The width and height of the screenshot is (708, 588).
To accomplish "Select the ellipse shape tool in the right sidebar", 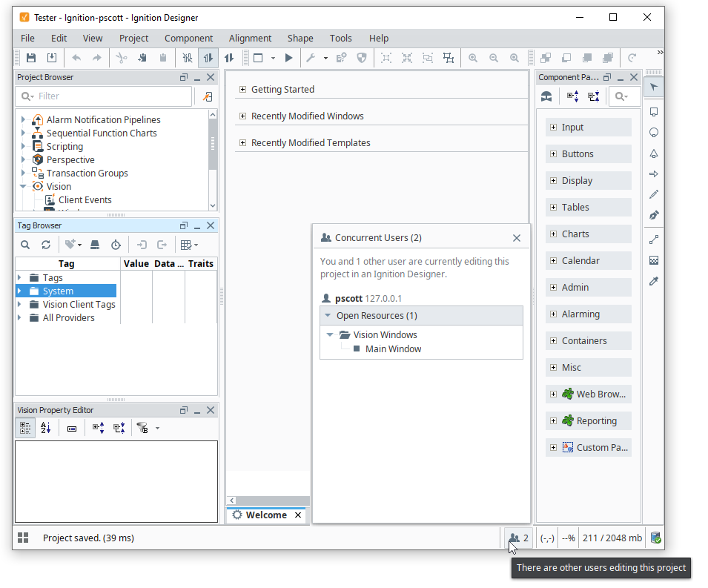I will (654, 132).
